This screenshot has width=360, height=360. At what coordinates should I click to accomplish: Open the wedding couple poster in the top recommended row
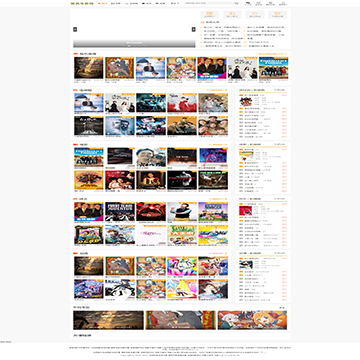243,69
